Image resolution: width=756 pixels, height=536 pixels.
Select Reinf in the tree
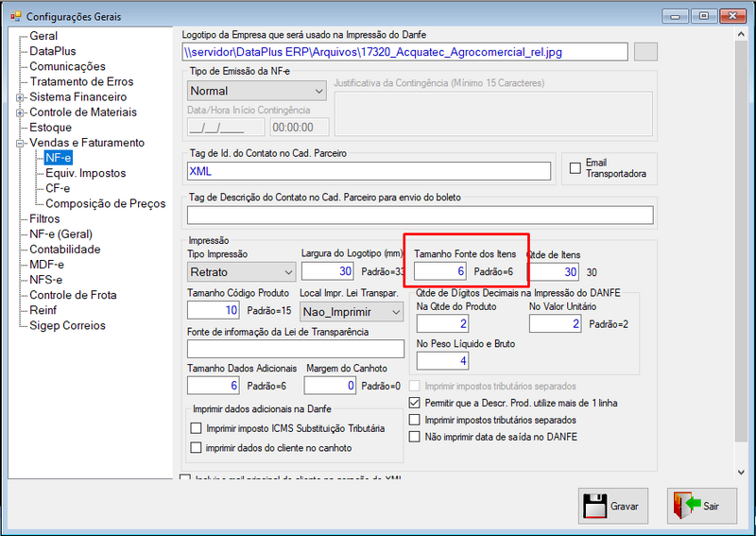click(x=43, y=310)
